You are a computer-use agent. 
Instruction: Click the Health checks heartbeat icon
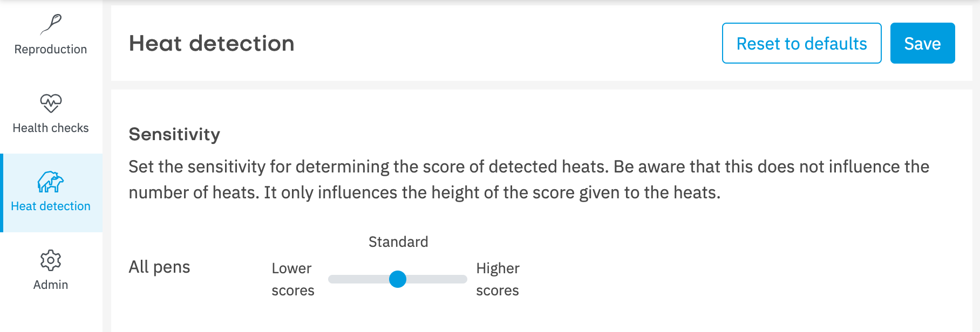[x=51, y=103]
